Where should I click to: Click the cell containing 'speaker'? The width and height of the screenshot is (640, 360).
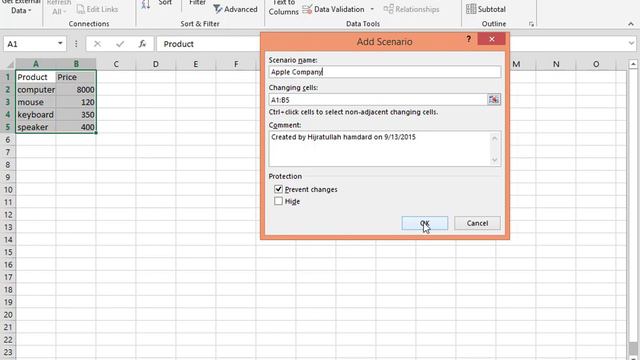tap(36, 127)
